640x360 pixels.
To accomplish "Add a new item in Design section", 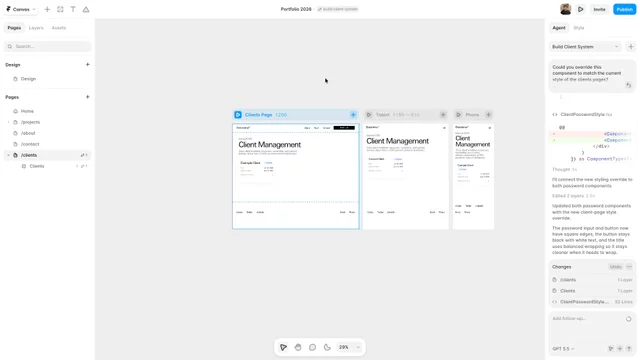I will (x=87, y=64).
